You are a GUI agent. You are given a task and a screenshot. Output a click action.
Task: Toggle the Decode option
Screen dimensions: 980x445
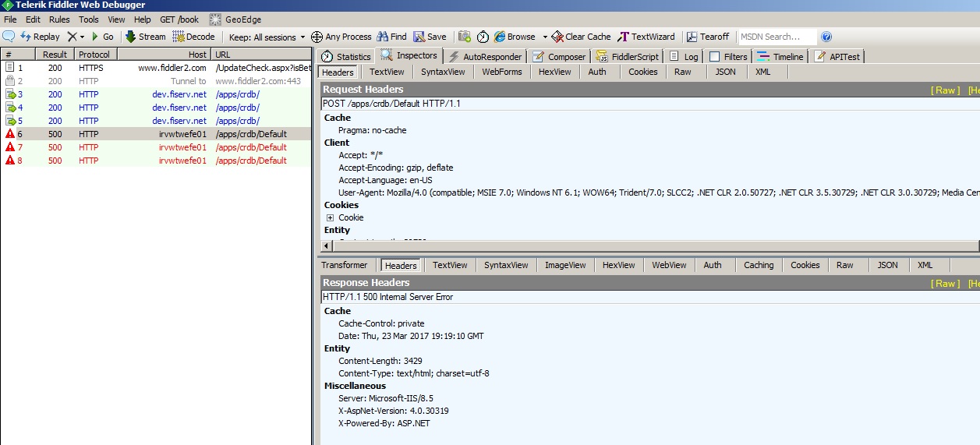[x=193, y=37]
